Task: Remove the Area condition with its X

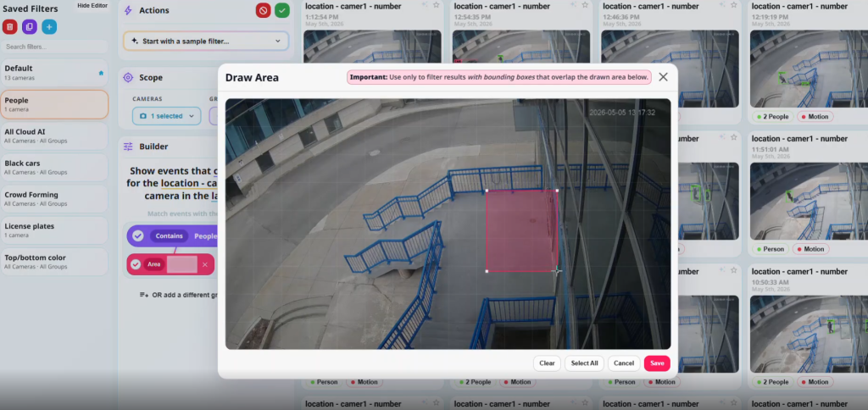Action: (x=205, y=264)
